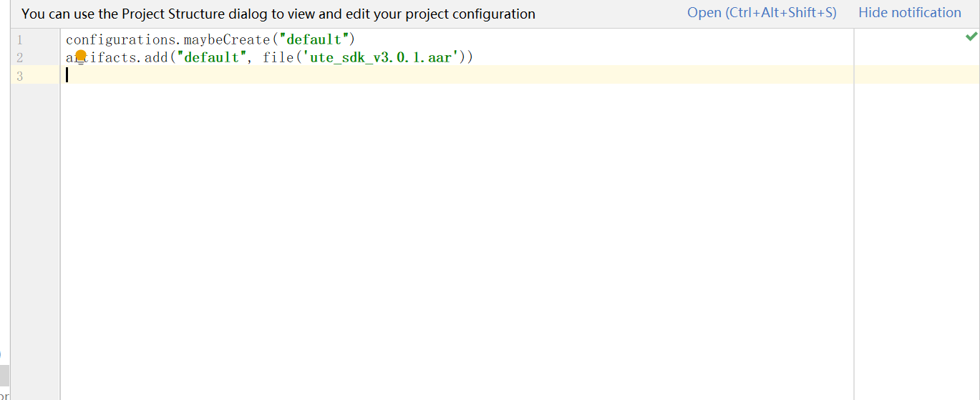Place cursor on empty line 3
The image size is (980, 400).
click(x=457, y=75)
